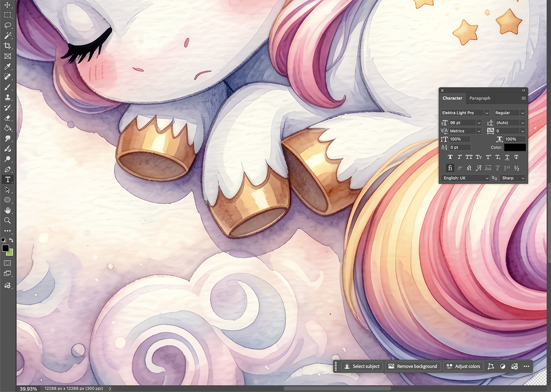Select the Clone Stamp tool
The image size is (551, 392).
(8, 97)
